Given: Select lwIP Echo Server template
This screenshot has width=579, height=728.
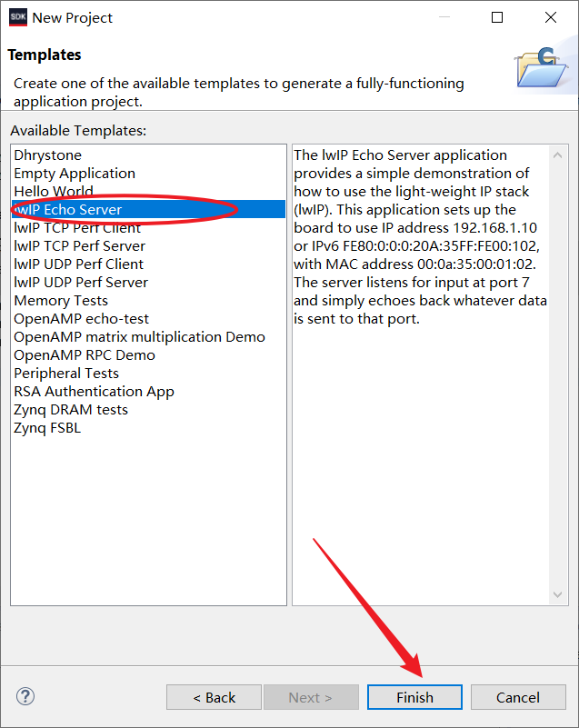Looking at the screenshot, I should (68, 210).
